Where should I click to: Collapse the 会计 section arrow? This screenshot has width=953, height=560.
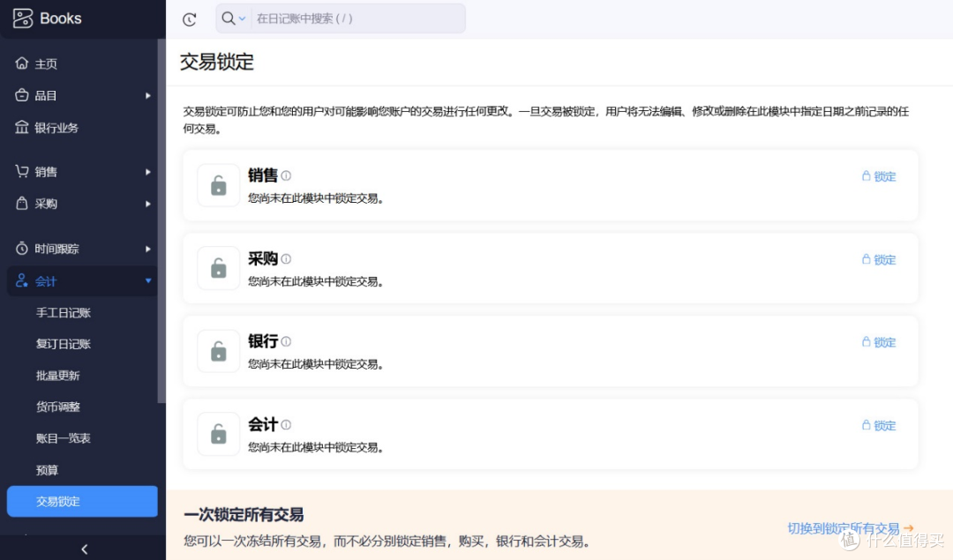click(x=147, y=280)
